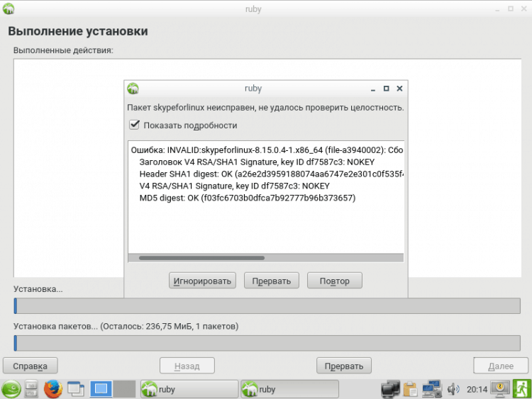The image size is (532, 399).
Task: Select the first ruby taskbar window
Action: pos(188,389)
